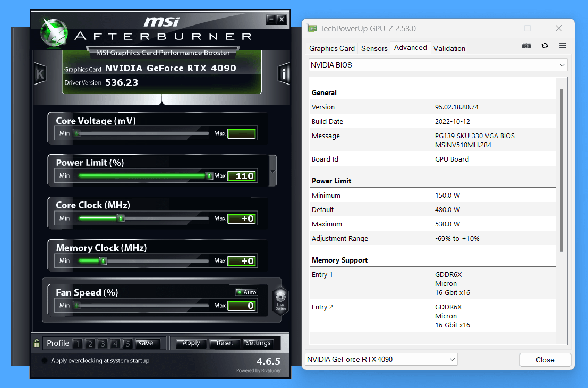
Task: Click the Power Limit value field showing 110
Action: tap(242, 176)
